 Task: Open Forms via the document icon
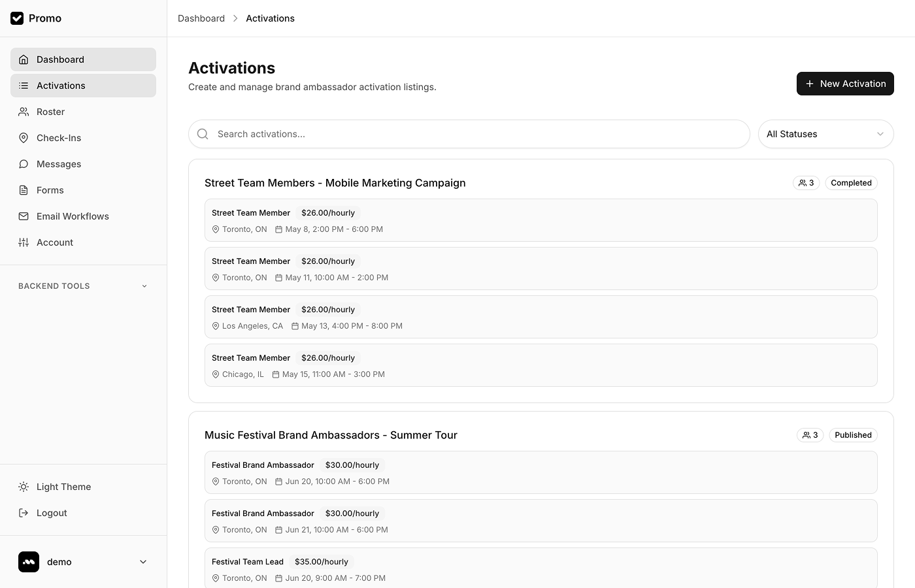(x=24, y=190)
